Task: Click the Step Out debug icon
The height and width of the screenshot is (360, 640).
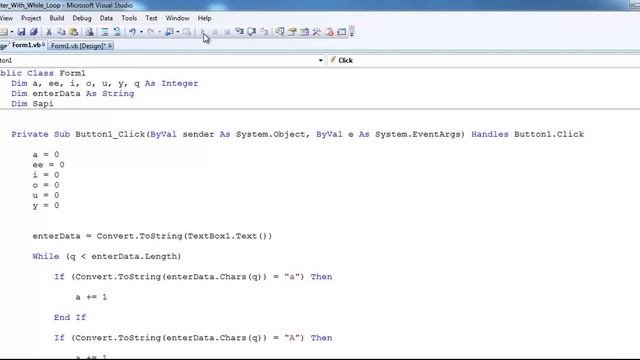Action: 264,32
